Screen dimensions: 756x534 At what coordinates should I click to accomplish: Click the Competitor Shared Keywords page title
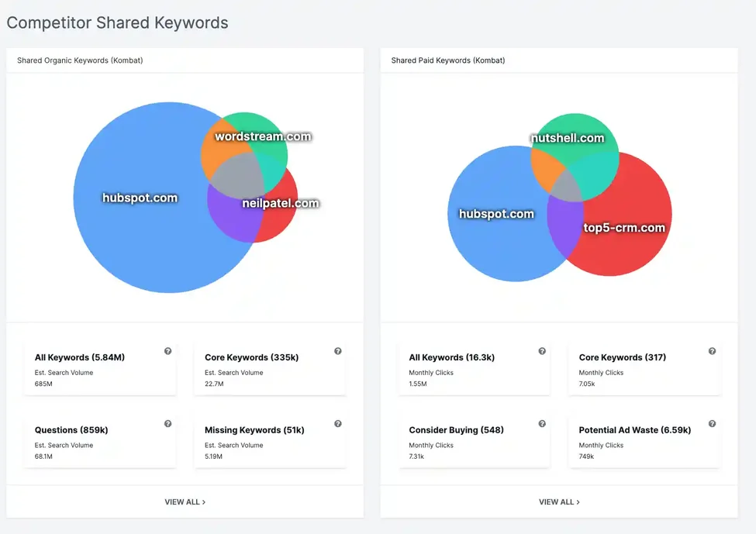coord(118,22)
